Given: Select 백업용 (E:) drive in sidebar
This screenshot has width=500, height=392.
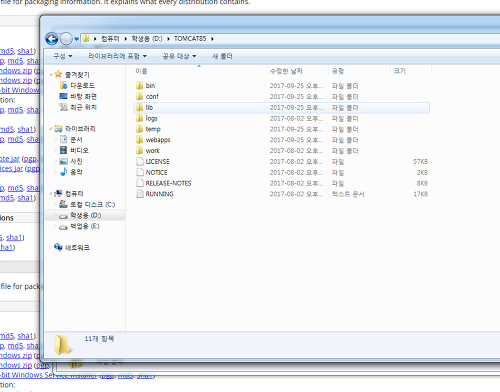Looking at the screenshot, I should 85,226.
